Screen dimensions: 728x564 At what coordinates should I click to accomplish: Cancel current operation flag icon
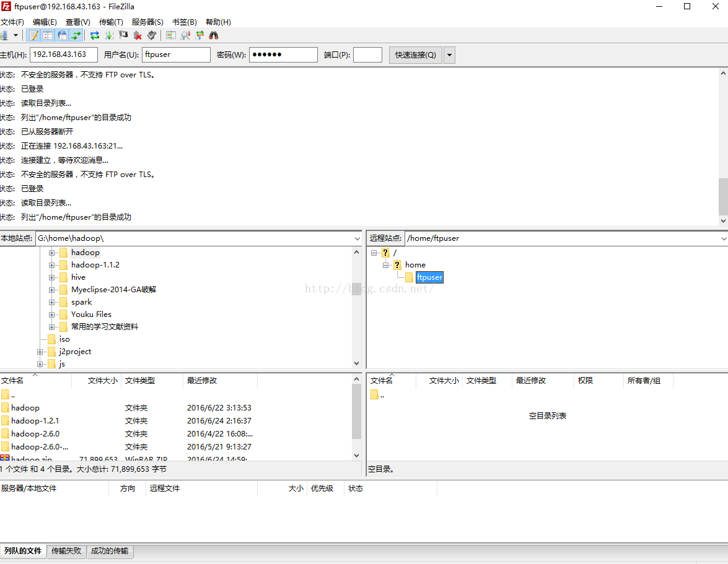click(123, 35)
